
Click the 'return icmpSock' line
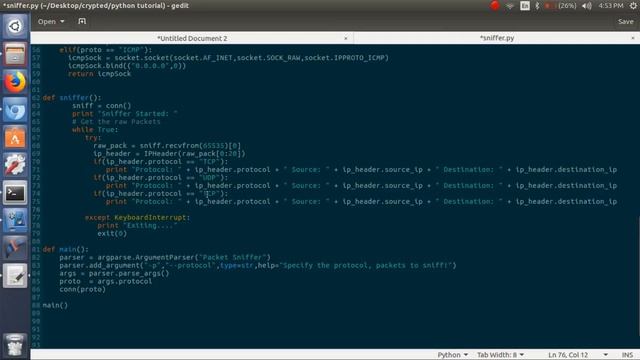tap(100, 73)
